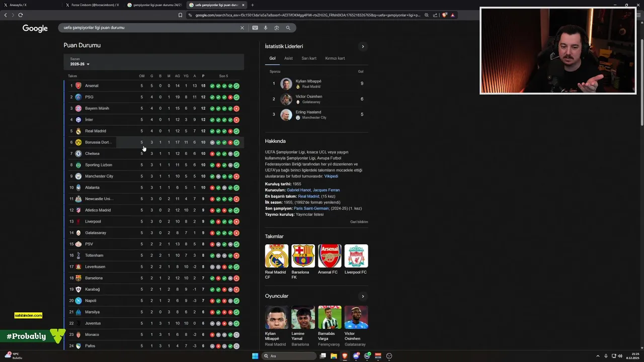
Task: Open the on-screen keyboard input tool
Action: (x=255, y=28)
